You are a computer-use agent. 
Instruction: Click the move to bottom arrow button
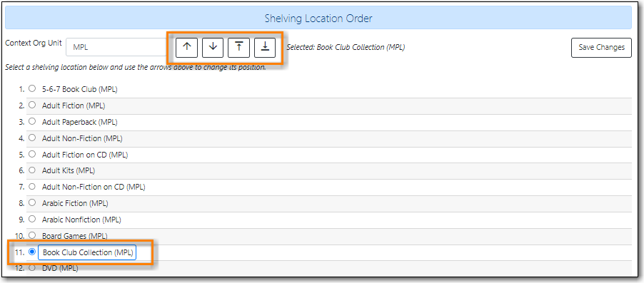[x=265, y=47]
